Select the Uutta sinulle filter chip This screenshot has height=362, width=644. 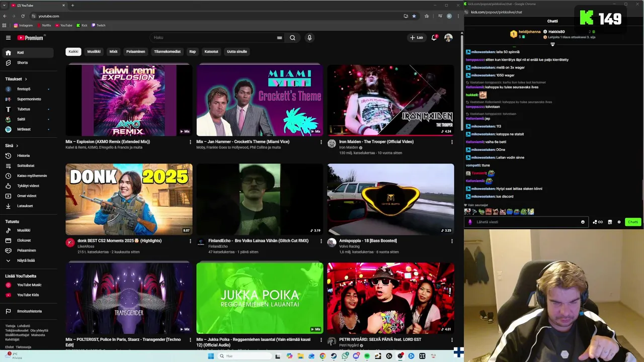pos(237,51)
